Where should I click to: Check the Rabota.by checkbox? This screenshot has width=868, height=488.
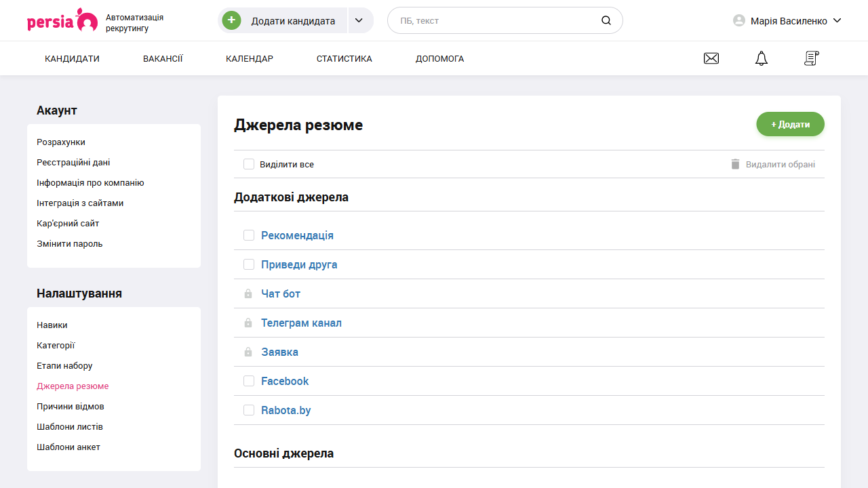(248, 410)
